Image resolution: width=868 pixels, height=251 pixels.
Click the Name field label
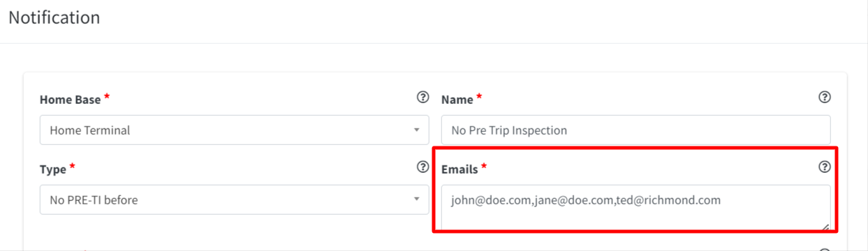(457, 100)
